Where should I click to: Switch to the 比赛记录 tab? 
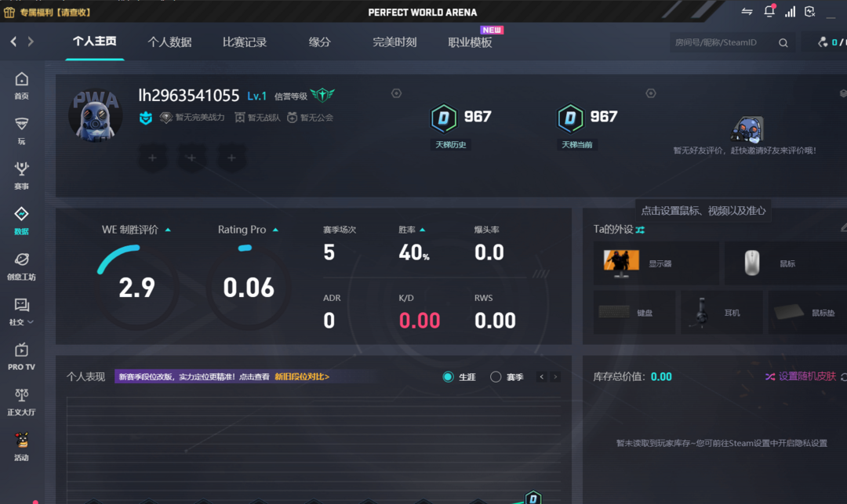pos(245,42)
